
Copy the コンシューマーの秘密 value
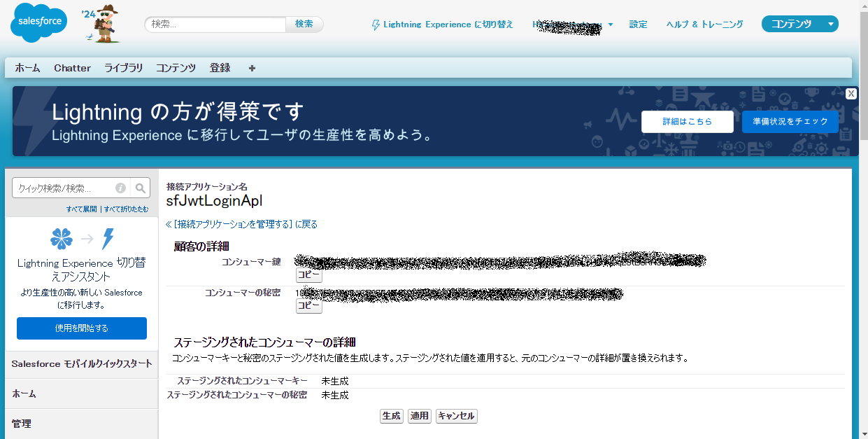[309, 306]
